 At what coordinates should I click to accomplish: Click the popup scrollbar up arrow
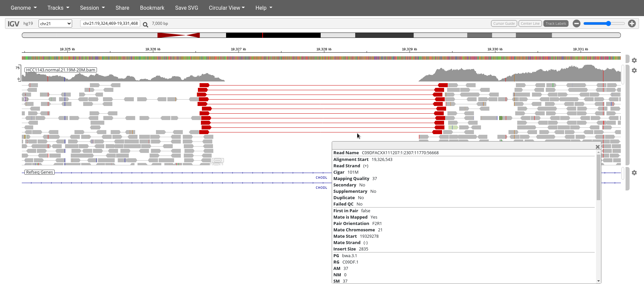[598, 152]
